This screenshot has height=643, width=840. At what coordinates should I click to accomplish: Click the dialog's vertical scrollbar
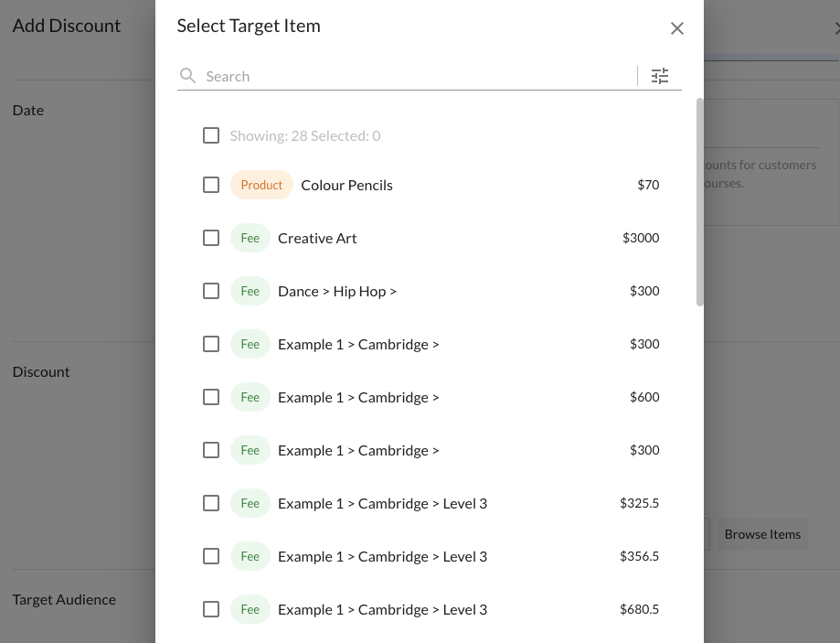pos(700,201)
